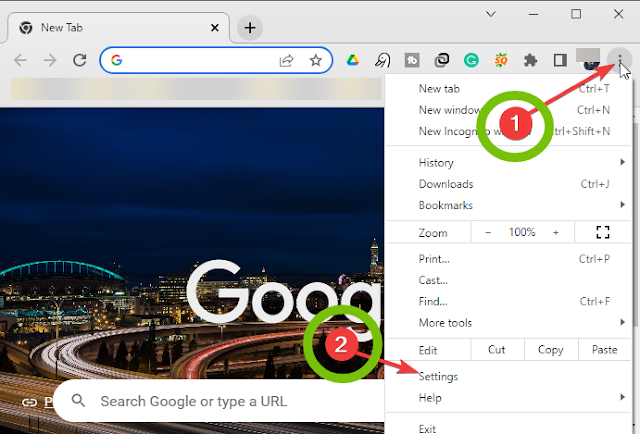The image size is (640, 434).
Task: Open the share page icon in address bar
Action: click(x=286, y=60)
